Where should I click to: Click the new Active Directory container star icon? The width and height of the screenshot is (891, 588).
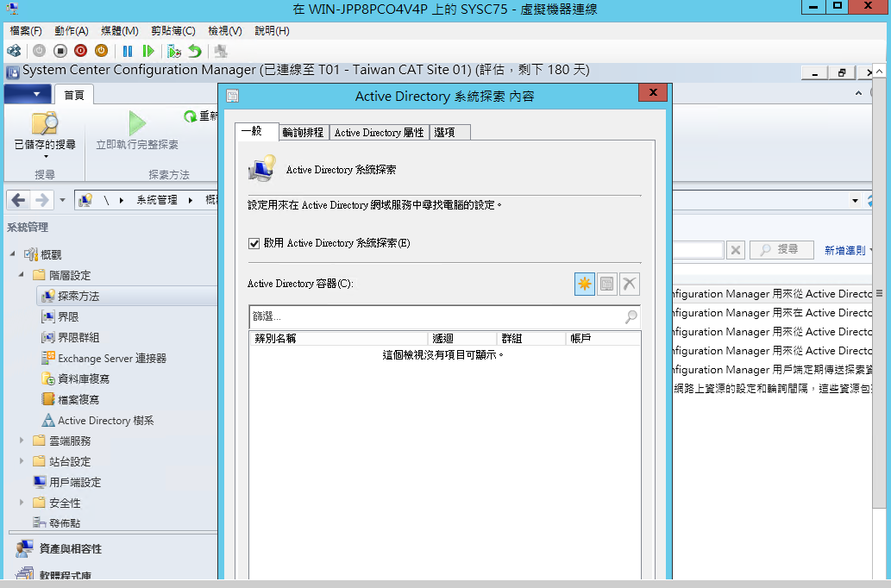585,284
